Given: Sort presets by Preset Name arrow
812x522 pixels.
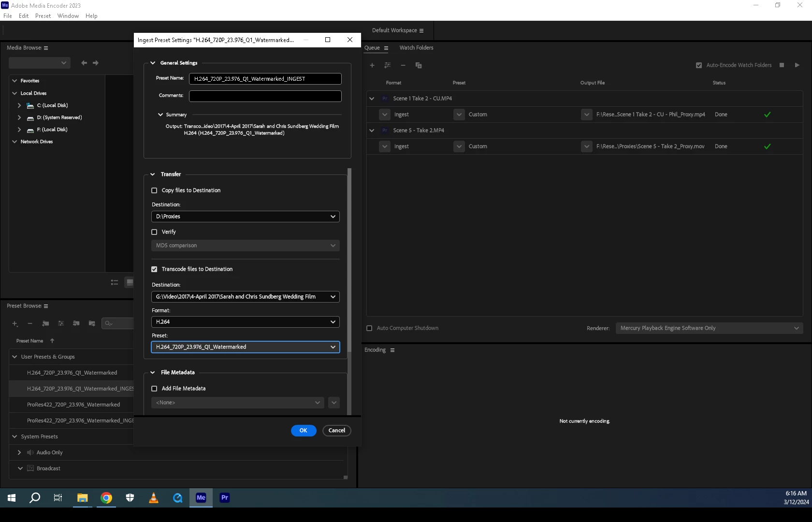Looking at the screenshot, I should point(52,341).
